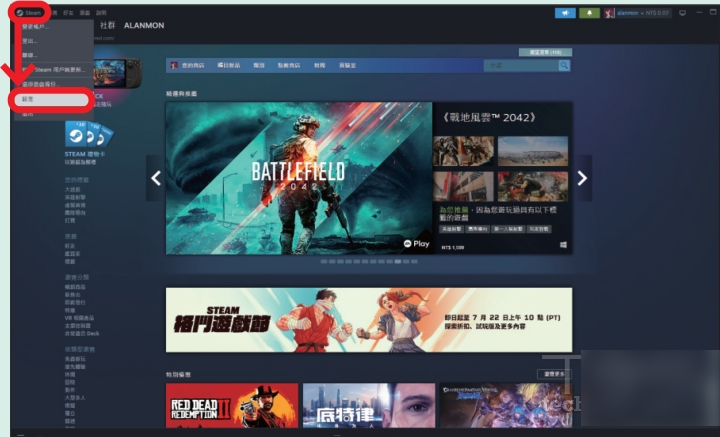The height and width of the screenshot is (437, 720).
Task: Show next featured game with right arrow
Action: tap(582, 178)
